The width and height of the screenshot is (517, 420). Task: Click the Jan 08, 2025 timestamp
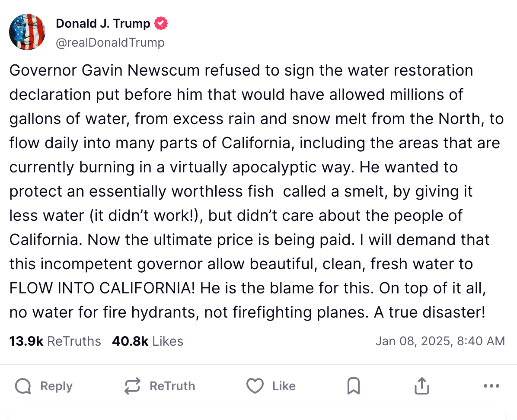(x=440, y=341)
